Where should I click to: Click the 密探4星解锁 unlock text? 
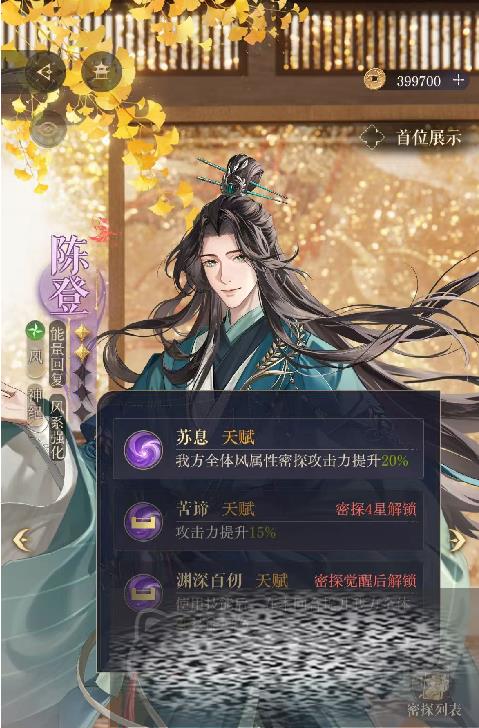click(x=376, y=509)
